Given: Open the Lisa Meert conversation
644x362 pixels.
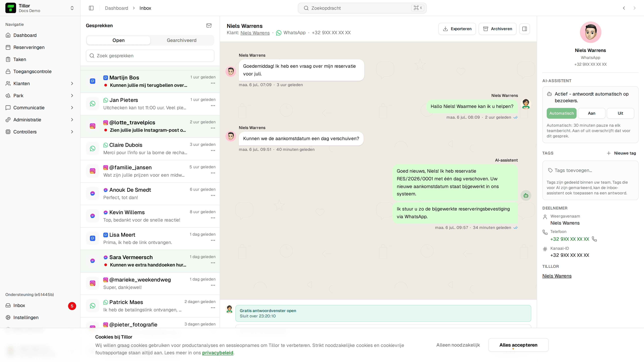Looking at the screenshot, I should (150, 239).
